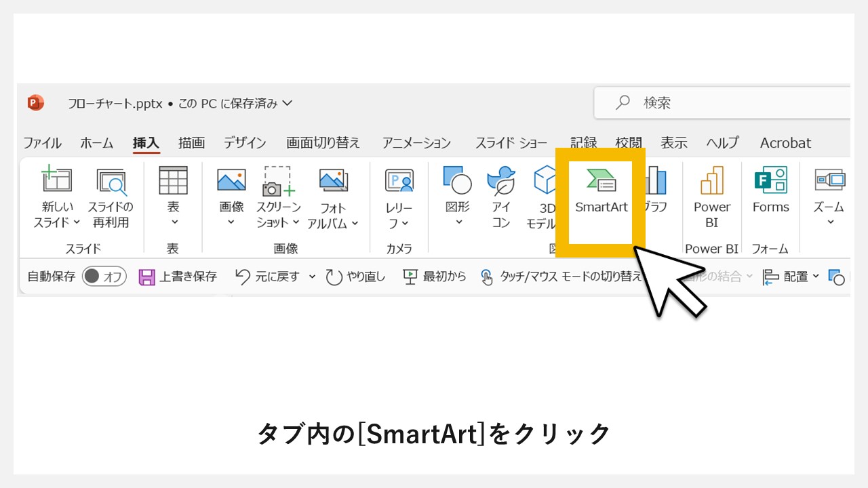This screenshot has width=868, height=488.
Task: Click the グラフ (Chart) icon
Action: click(x=656, y=190)
